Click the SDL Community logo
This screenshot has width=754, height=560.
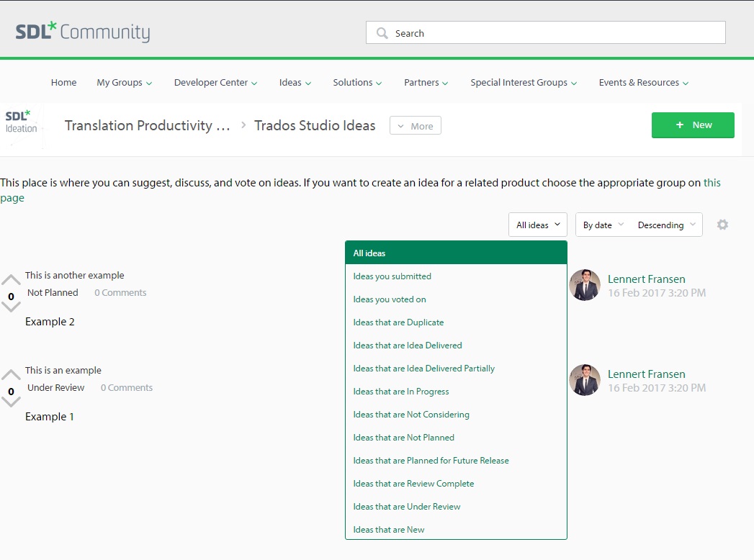point(83,32)
